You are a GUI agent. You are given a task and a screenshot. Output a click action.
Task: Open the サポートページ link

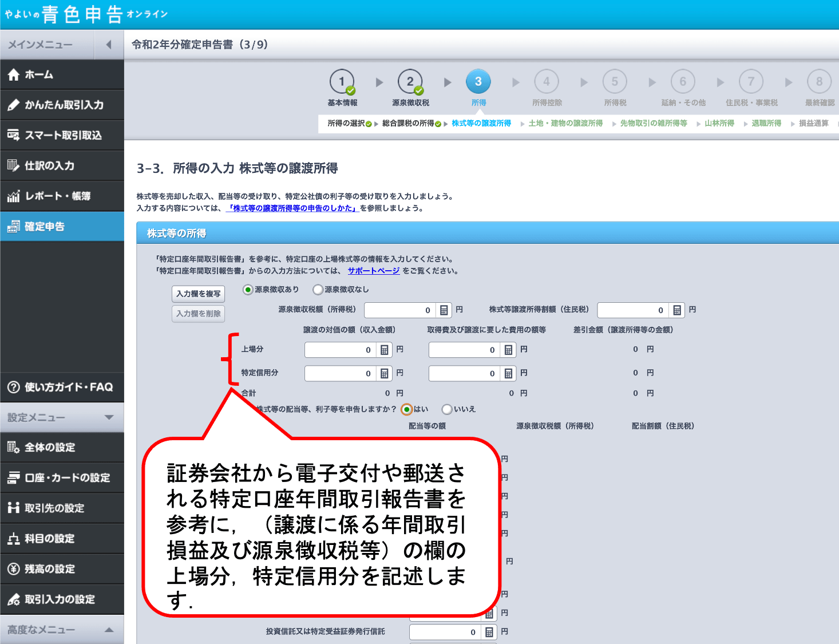tap(374, 271)
